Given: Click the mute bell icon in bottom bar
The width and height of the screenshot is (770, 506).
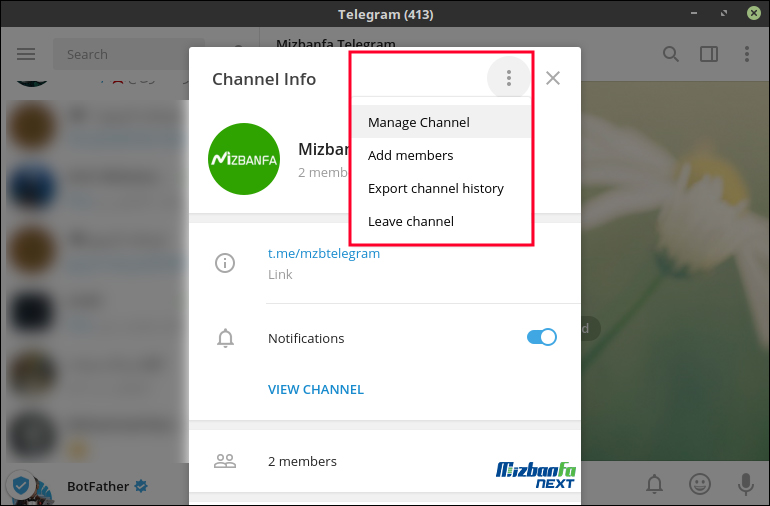Looking at the screenshot, I should pos(654,484).
